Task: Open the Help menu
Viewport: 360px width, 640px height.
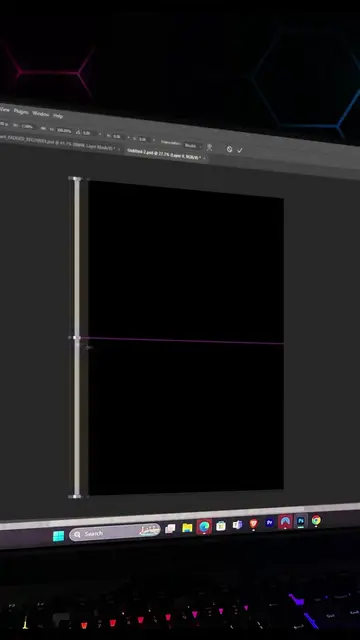Action: [x=58, y=116]
